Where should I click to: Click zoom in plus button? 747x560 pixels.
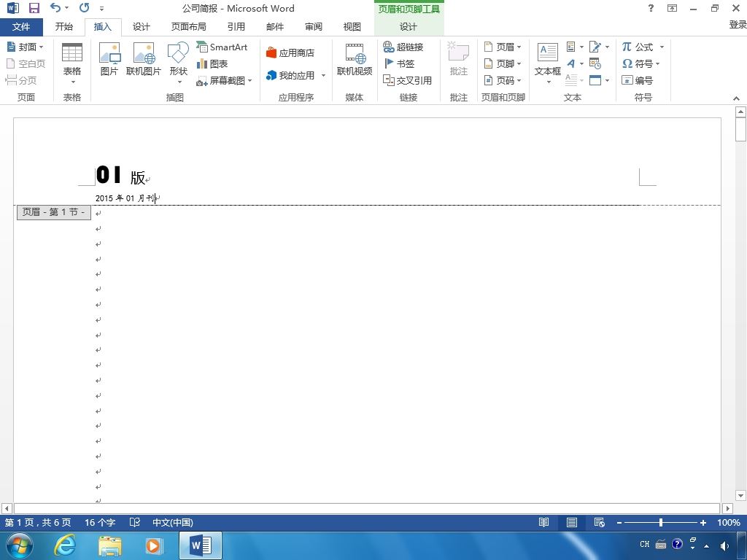[x=703, y=523]
